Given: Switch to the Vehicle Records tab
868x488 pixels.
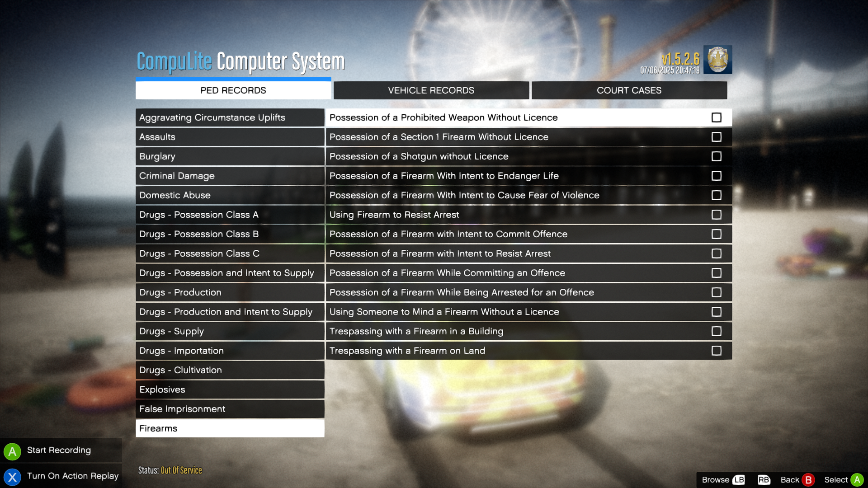Looking at the screenshot, I should tap(431, 90).
